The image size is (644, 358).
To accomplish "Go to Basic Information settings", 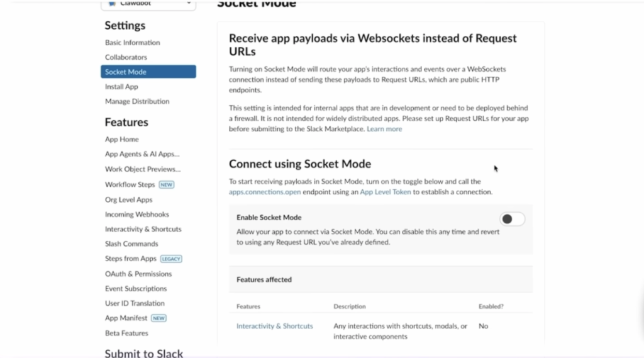I will coord(132,43).
